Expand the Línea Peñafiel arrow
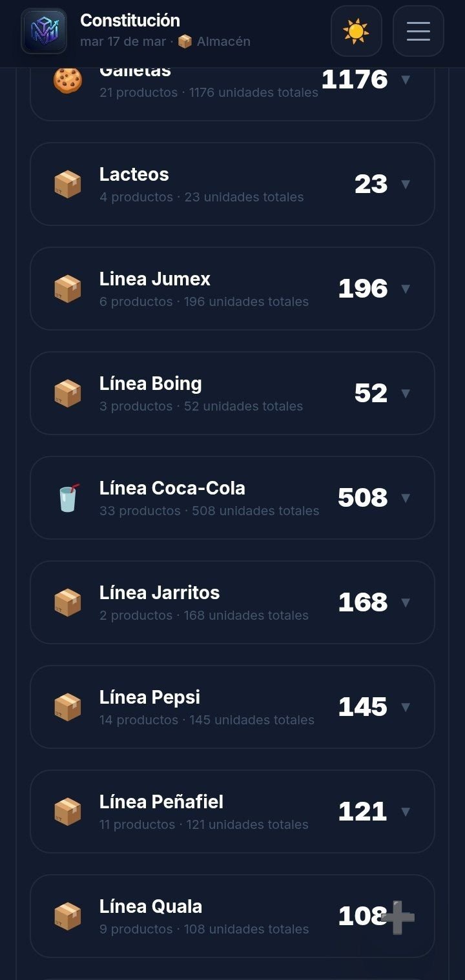The width and height of the screenshot is (465, 980). [x=406, y=812]
